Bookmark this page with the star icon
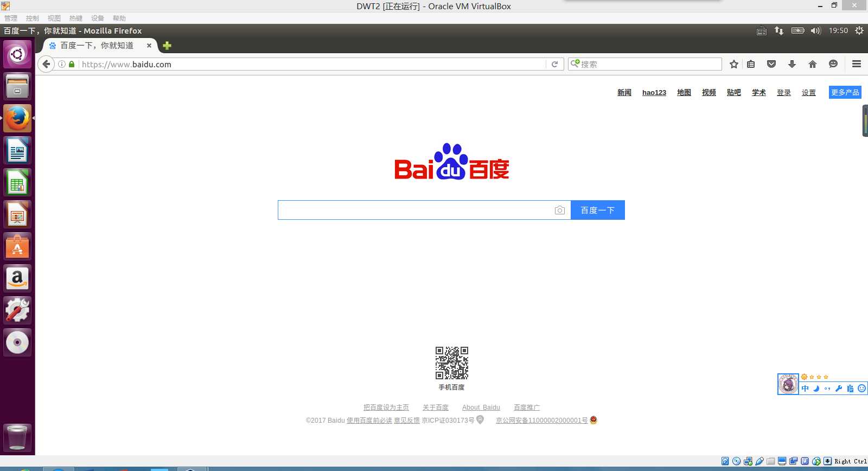 pyautogui.click(x=734, y=64)
